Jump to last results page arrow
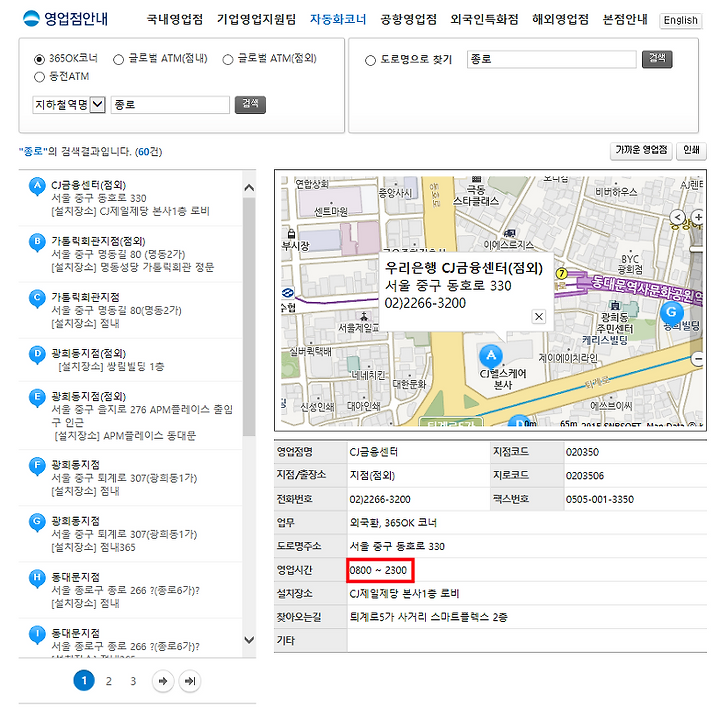The width and height of the screenshot is (720, 708). pos(190,680)
